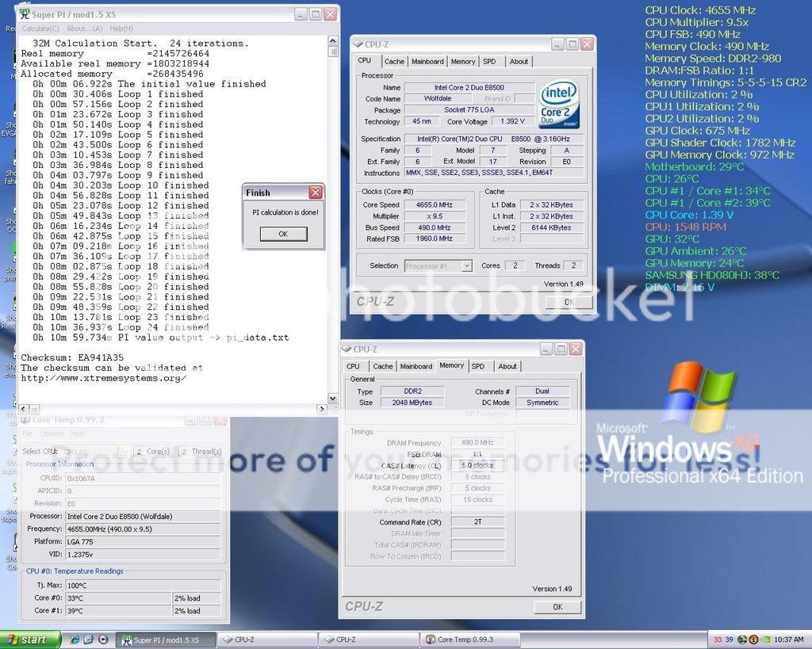Launch Internet Explorer from the quick launch bar
812x649 pixels.
point(75,639)
